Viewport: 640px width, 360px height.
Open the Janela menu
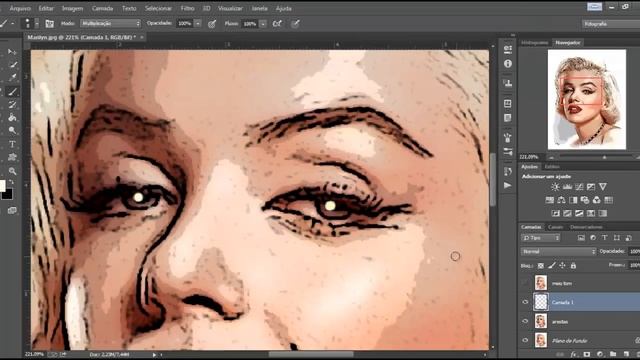pos(260,8)
